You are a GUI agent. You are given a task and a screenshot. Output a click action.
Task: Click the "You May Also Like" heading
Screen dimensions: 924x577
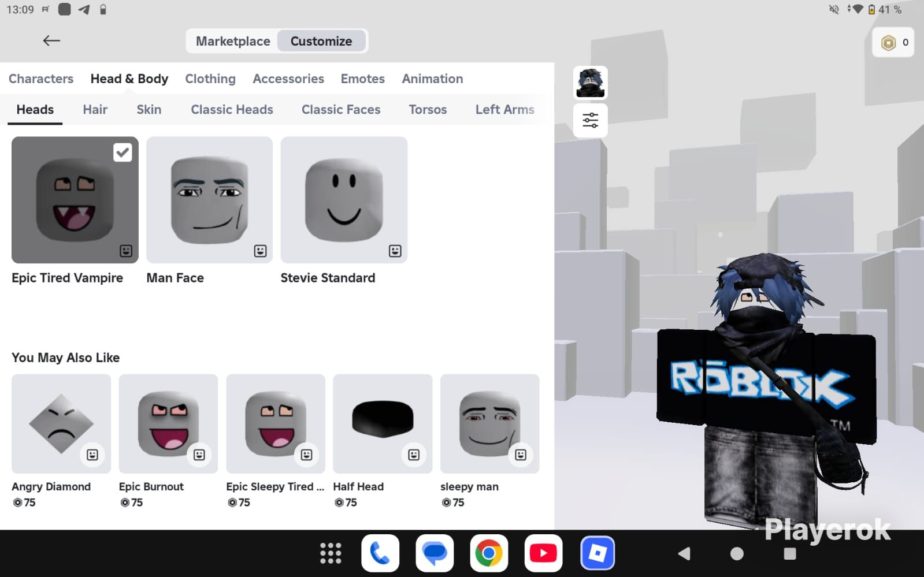(x=66, y=358)
